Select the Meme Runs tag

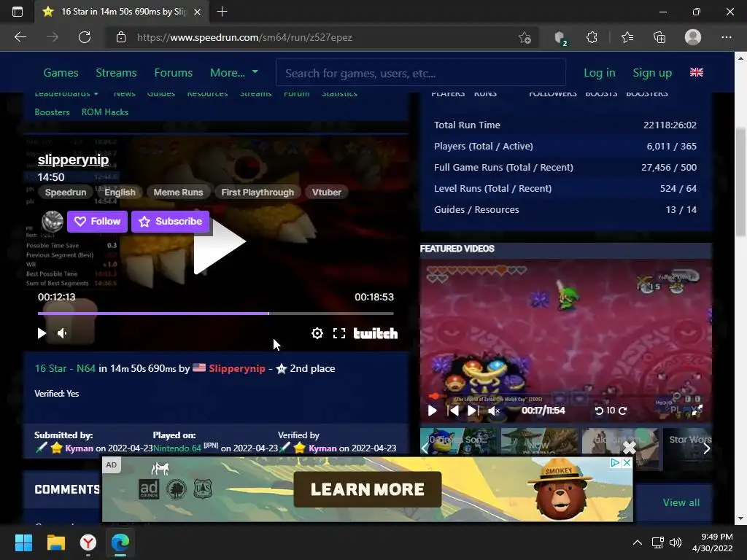178,192
